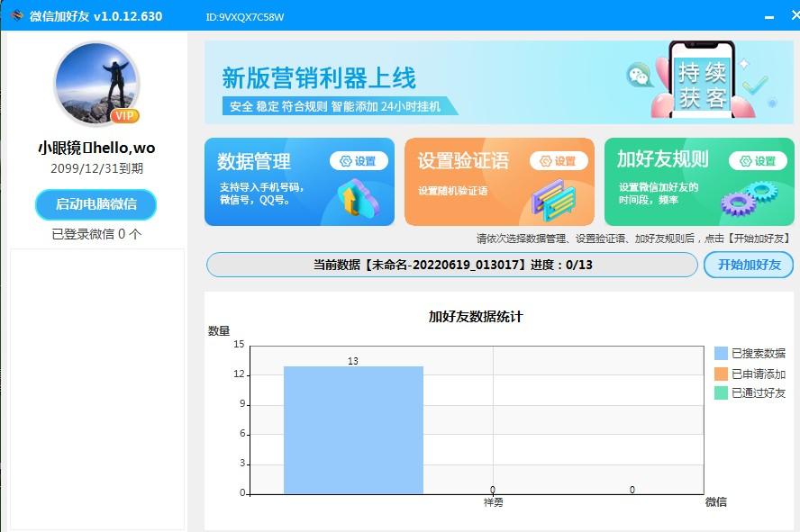Click 设置 button on 加好友规则 card

759,161
